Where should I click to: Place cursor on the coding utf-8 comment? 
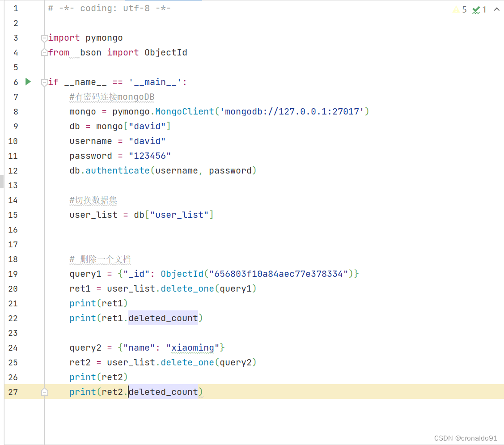[109, 8]
